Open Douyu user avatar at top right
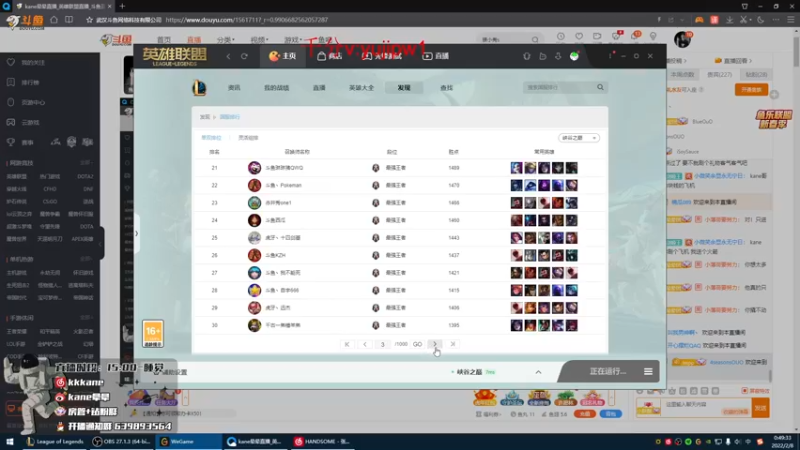Image resolution: width=800 pixels, height=450 pixels. [x=682, y=39]
